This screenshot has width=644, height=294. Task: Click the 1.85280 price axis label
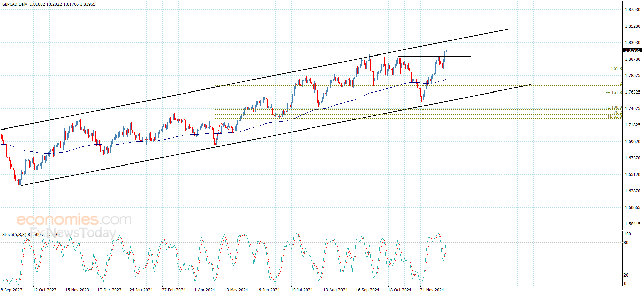[632, 26]
